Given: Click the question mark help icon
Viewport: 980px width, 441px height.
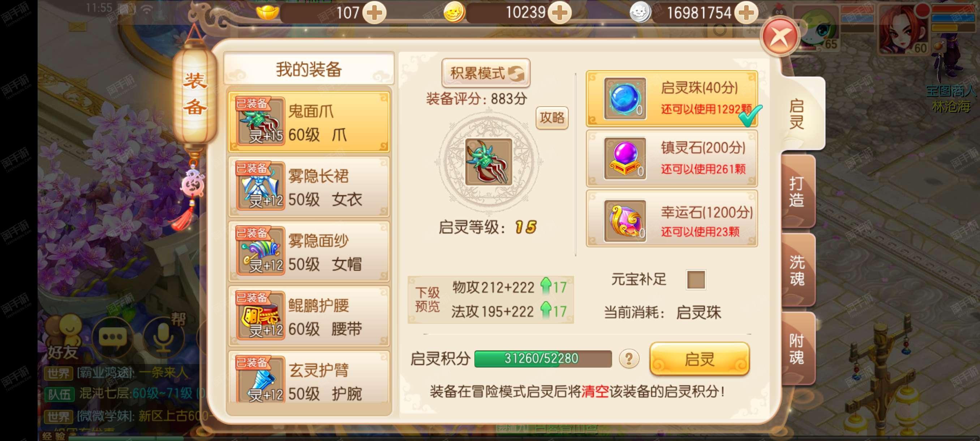Looking at the screenshot, I should (628, 359).
